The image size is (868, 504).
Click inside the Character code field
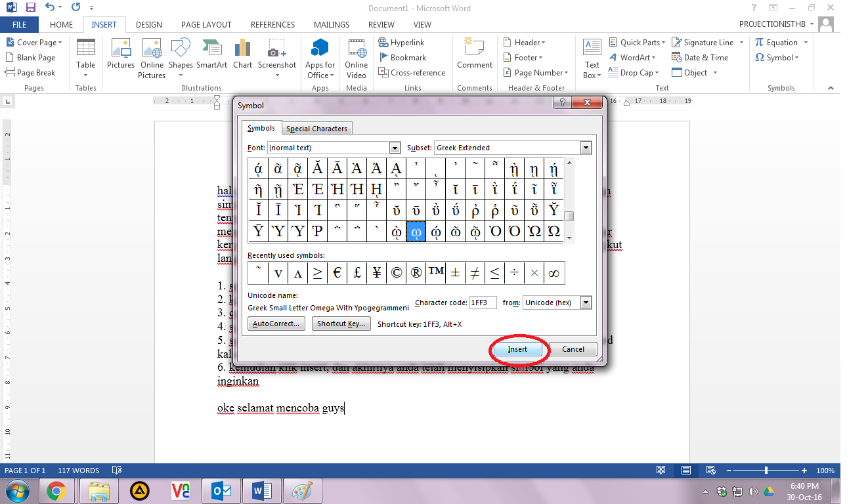pos(484,302)
